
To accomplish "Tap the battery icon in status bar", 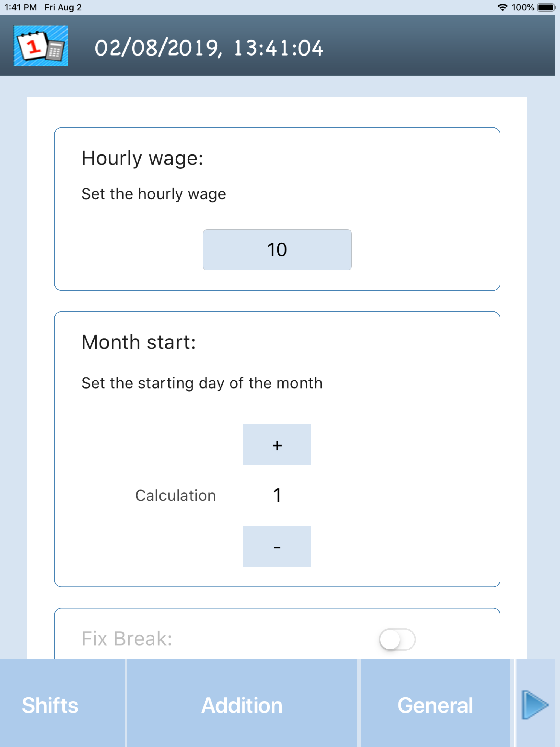I will point(546,7).
